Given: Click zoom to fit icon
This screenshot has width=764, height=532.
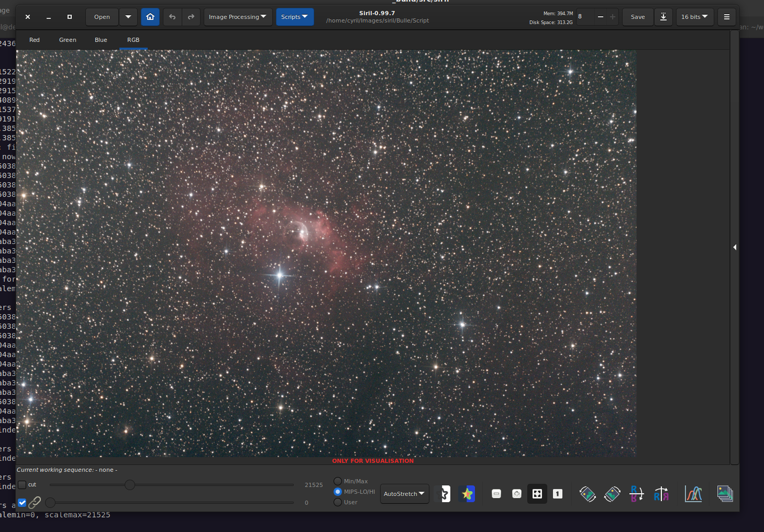Looking at the screenshot, I should 537,494.
